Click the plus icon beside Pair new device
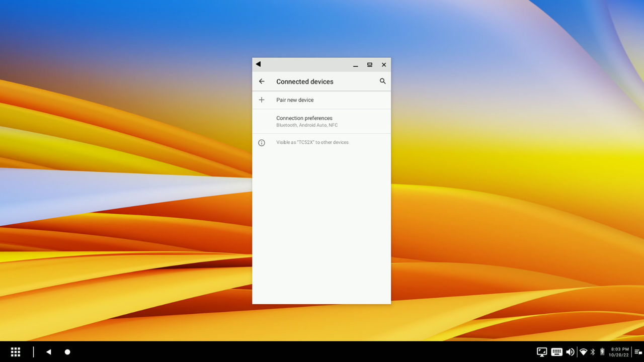 coord(262,100)
